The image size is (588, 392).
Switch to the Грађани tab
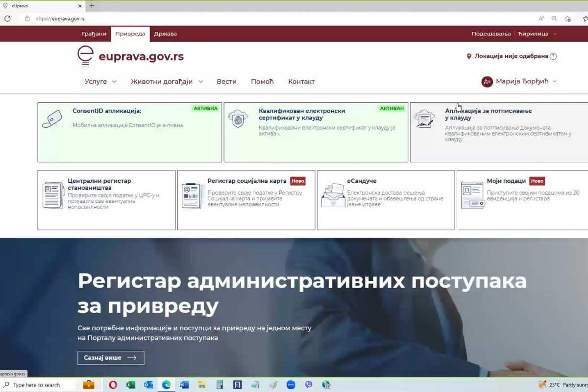[x=94, y=34]
